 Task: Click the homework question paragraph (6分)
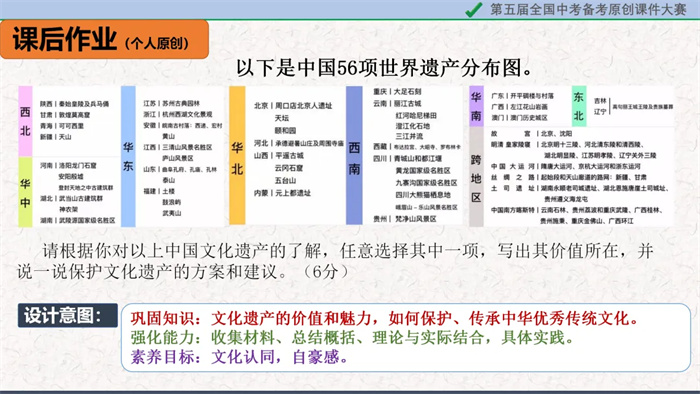335,261
